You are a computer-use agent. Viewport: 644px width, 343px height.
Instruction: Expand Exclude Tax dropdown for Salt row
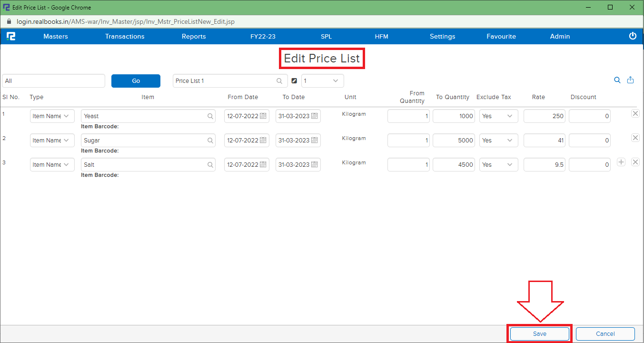[498, 165]
